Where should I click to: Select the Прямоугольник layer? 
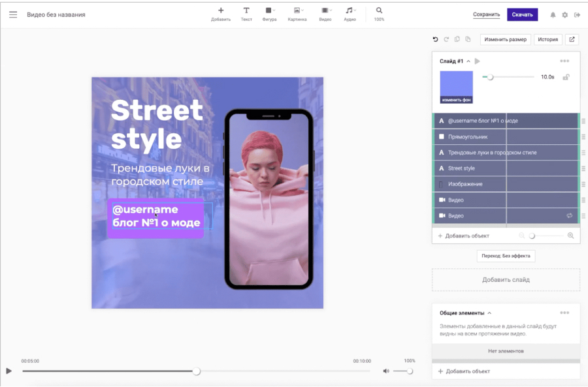(x=506, y=137)
